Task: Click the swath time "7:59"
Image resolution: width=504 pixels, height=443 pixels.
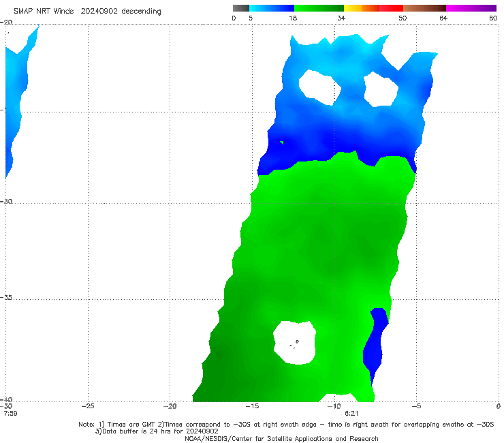Action: (x=10, y=414)
